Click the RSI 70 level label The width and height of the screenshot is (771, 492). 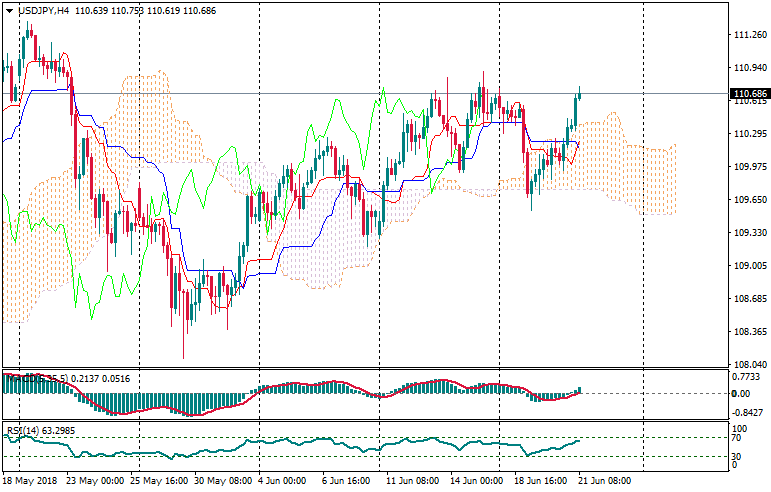click(x=739, y=438)
